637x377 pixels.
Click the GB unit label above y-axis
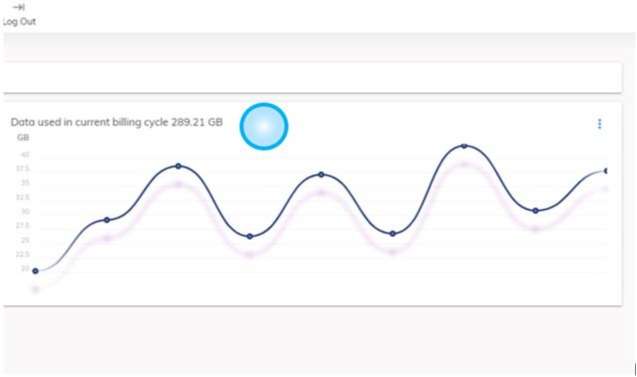[x=23, y=138]
